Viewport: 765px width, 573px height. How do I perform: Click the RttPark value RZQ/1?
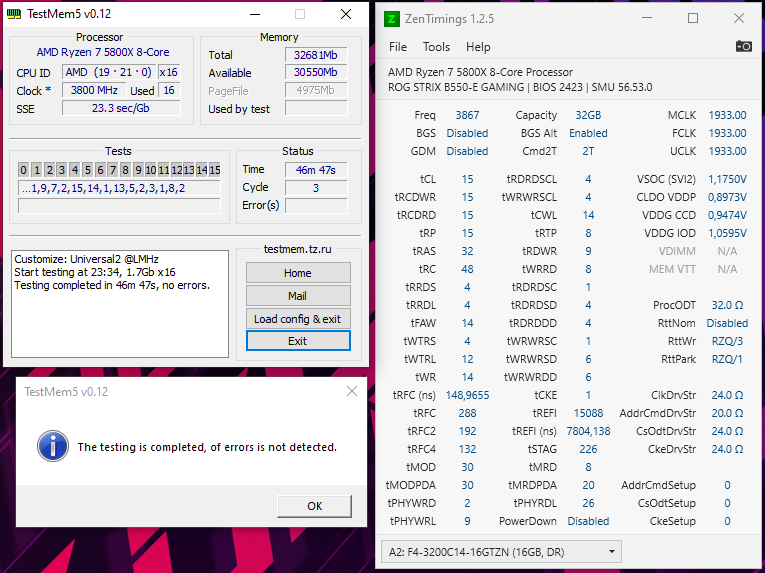pyautogui.click(x=727, y=359)
